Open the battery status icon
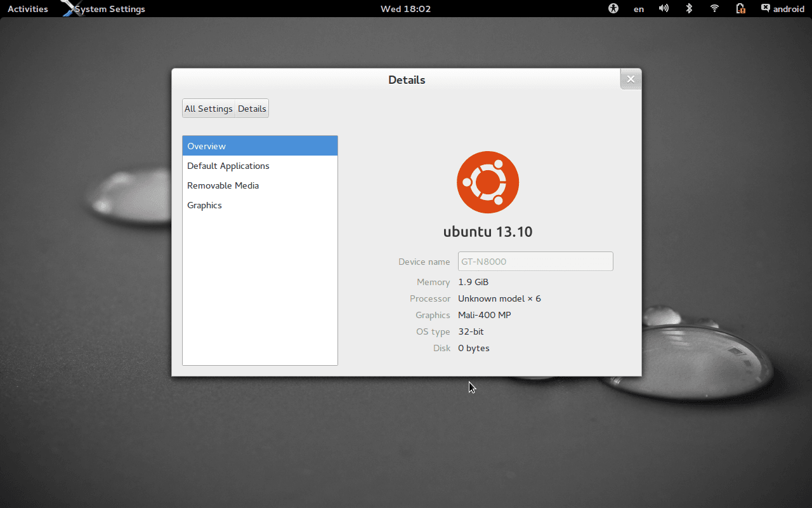 [740, 8]
